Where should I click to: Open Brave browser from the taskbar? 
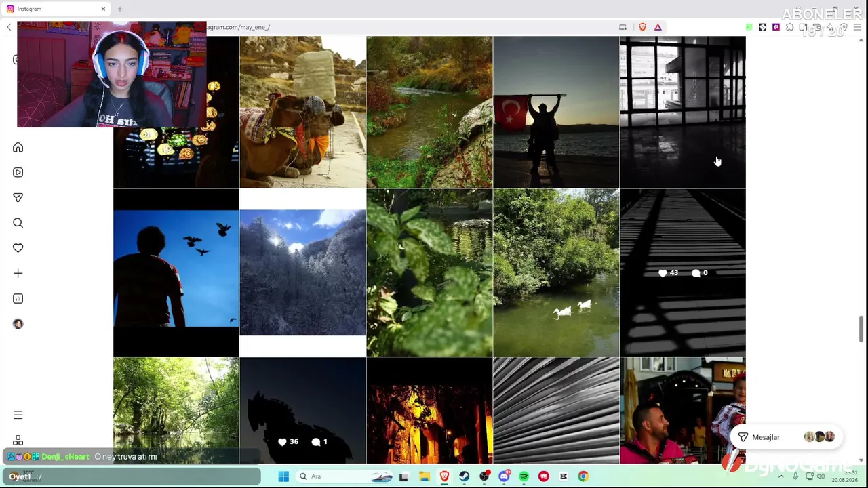(444, 476)
